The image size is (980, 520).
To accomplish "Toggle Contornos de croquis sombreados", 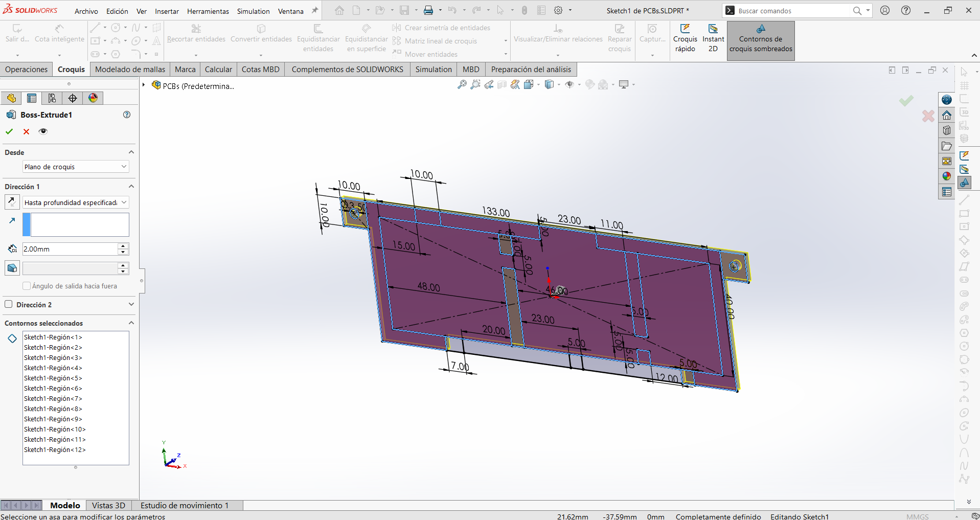I will point(761,40).
